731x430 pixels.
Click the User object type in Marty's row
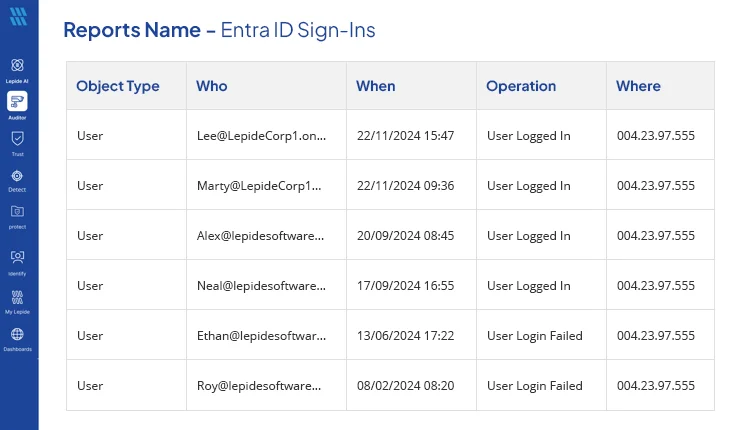(x=90, y=186)
